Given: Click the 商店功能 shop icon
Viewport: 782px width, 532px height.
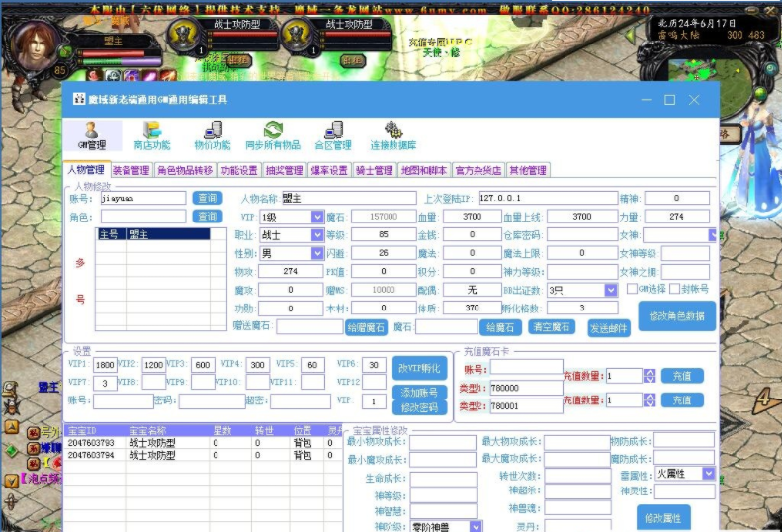Looking at the screenshot, I should pyautogui.click(x=151, y=135).
